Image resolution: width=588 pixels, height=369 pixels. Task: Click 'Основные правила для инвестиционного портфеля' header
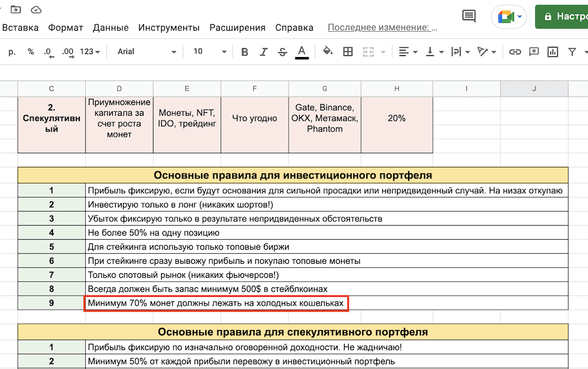293,175
